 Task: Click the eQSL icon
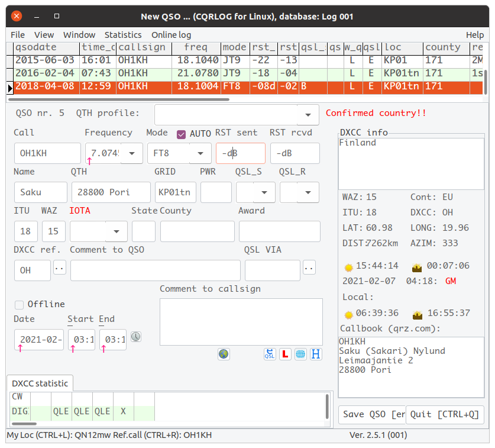pyautogui.click(x=270, y=354)
